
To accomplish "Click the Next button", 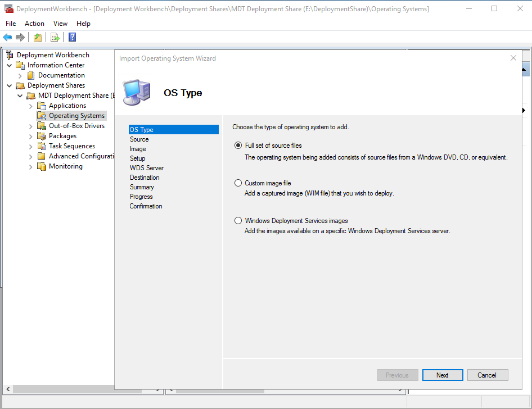I will [x=443, y=375].
